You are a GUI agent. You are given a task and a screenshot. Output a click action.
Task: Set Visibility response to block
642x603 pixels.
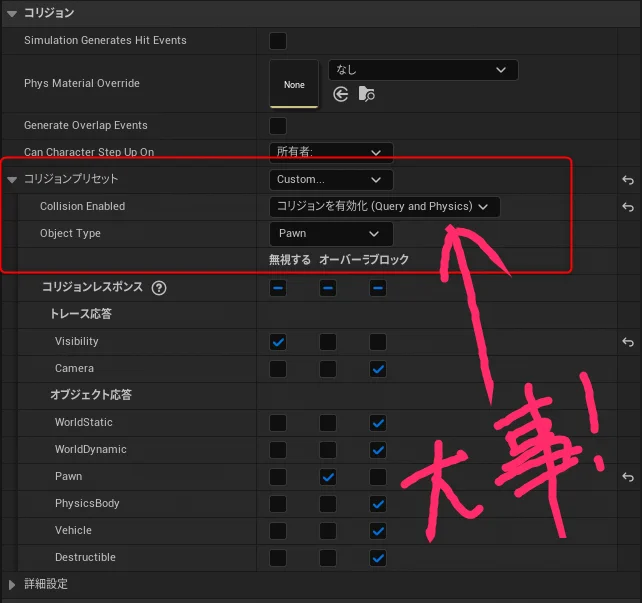[x=378, y=342]
